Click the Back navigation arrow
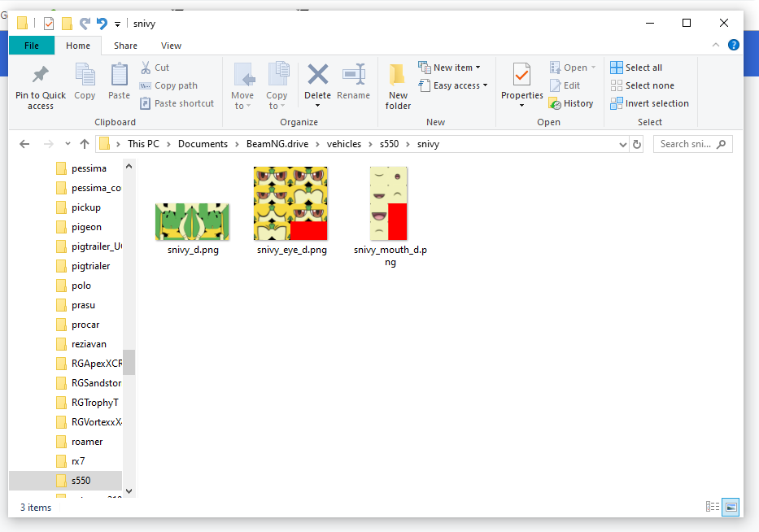 pyautogui.click(x=24, y=144)
